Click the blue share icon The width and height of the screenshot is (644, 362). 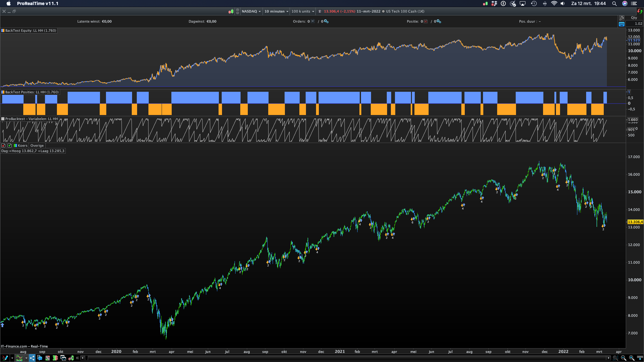(x=32, y=358)
